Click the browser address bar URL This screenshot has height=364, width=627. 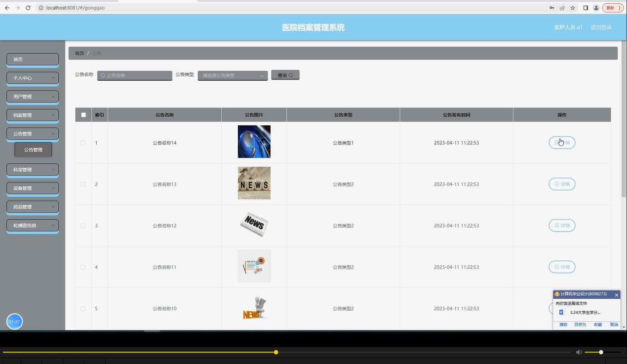75,8
